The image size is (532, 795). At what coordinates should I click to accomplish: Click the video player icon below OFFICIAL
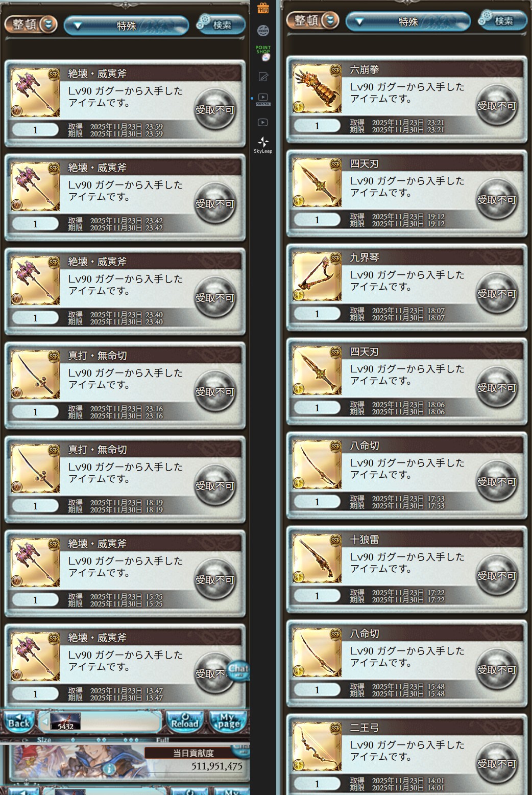click(x=263, y=123)
